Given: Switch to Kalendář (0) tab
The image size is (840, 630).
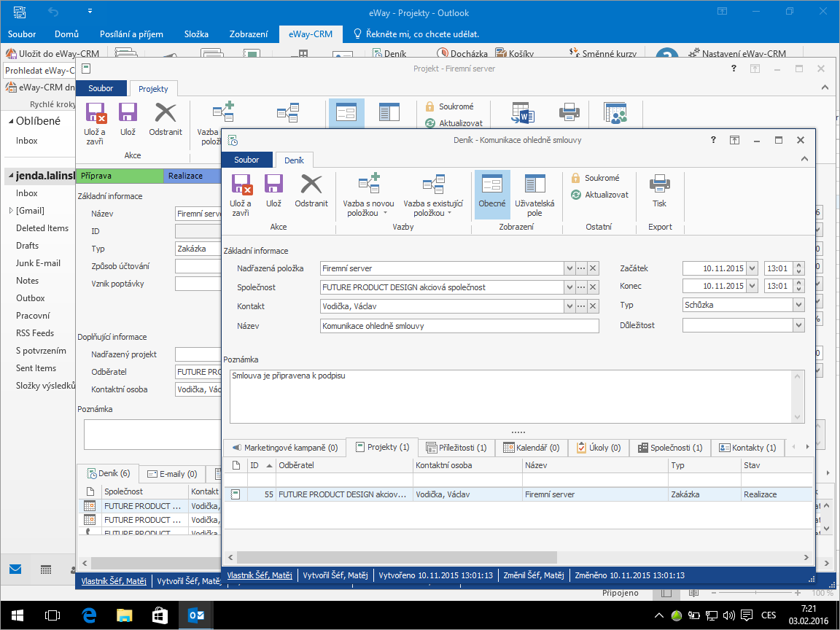Looking at the screenshot, I should pos(532,447).
